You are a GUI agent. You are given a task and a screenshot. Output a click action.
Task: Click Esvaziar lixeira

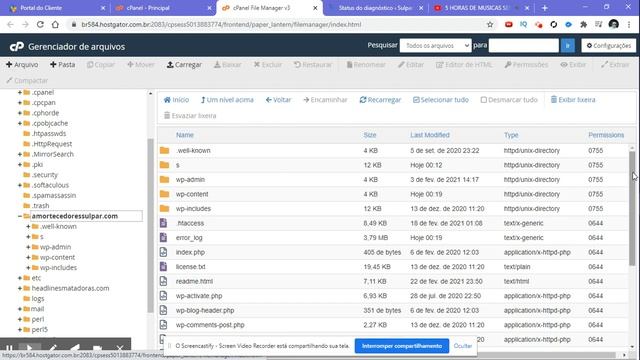[190, 116]
